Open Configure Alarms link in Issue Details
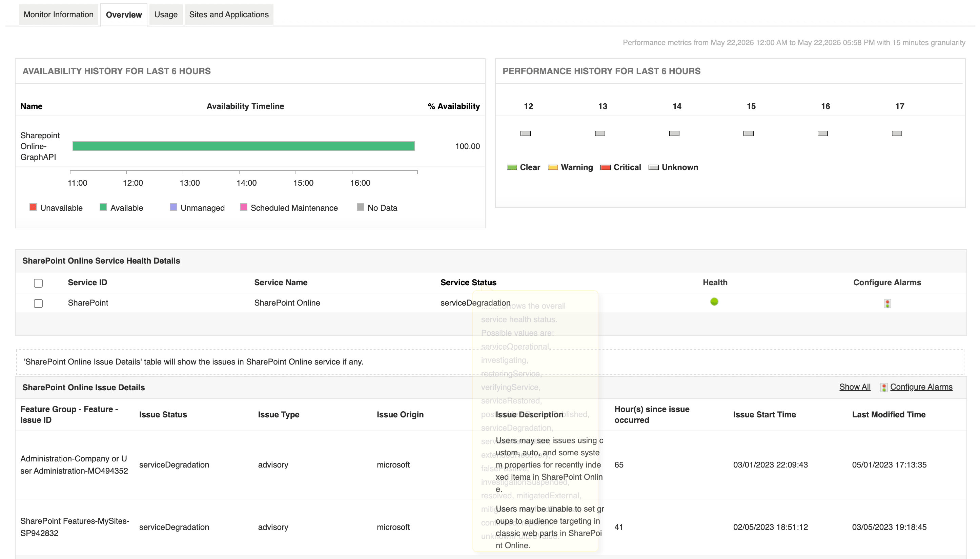Image resolution: width=980 pixels, height=559 pixels. 921,387
